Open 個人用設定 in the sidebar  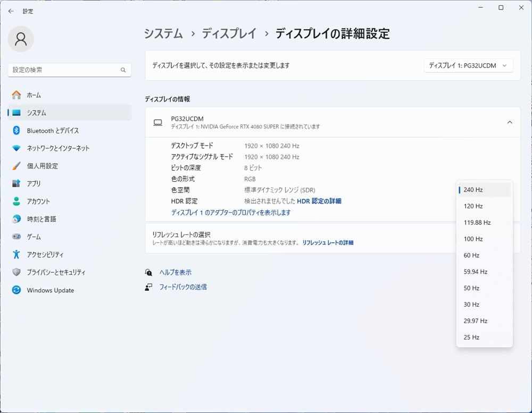(x=70, y=166)
